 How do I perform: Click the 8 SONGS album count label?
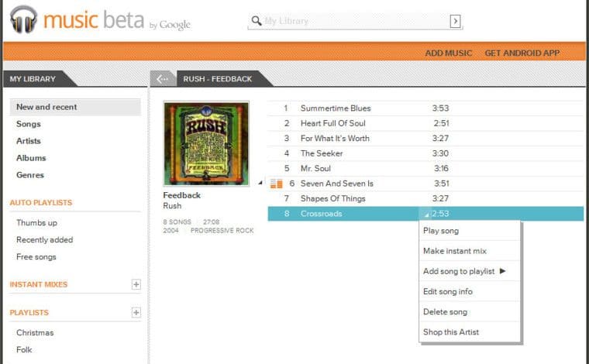(x=177, y=222)
